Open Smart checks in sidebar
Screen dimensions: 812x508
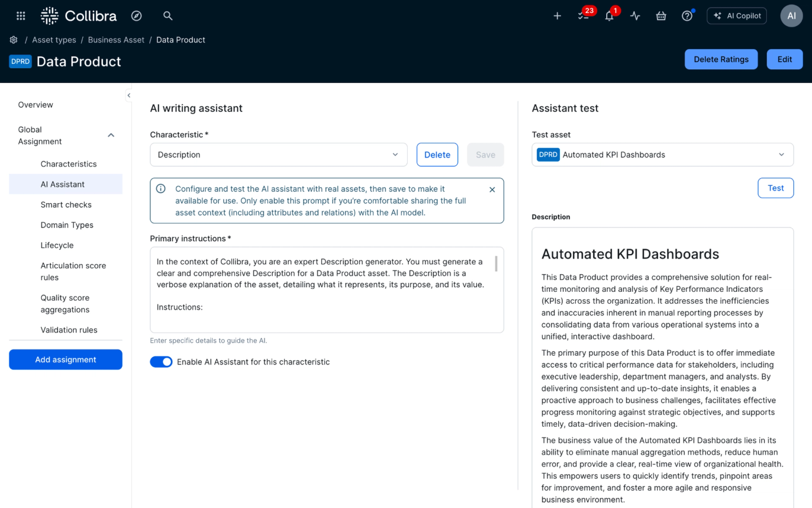point(66,205)
